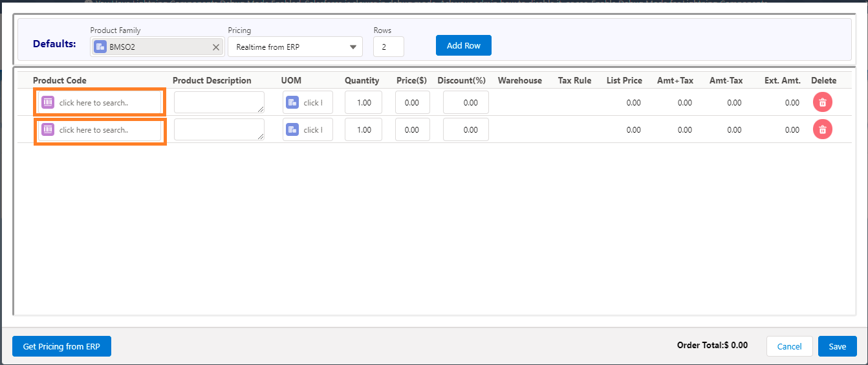Click first row Quantity field
Screen dimensions: 868x365
point(363,102)
